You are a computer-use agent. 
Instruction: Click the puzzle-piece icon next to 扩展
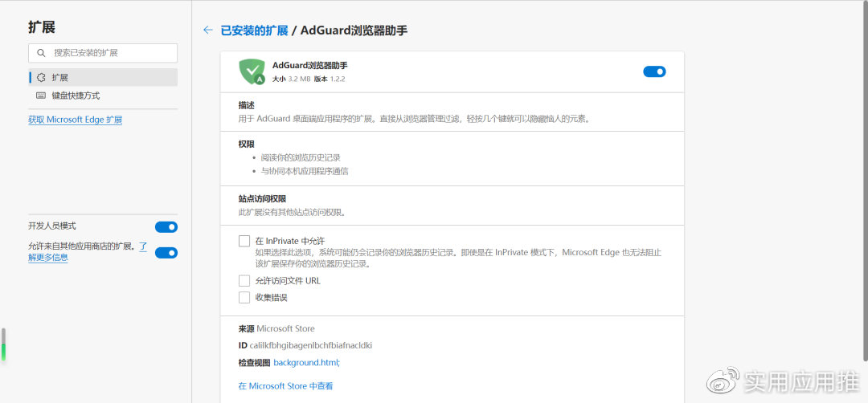click(x=41, y=77)
